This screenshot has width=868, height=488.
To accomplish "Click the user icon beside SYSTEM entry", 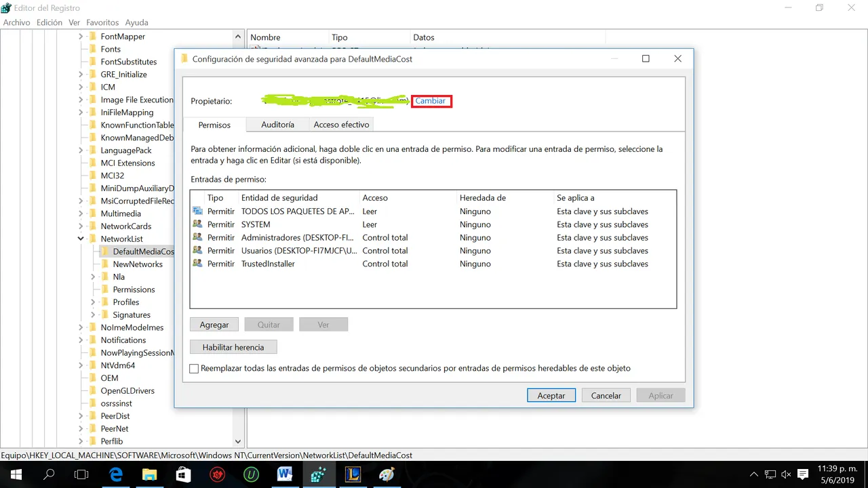I will coord(197,224).
